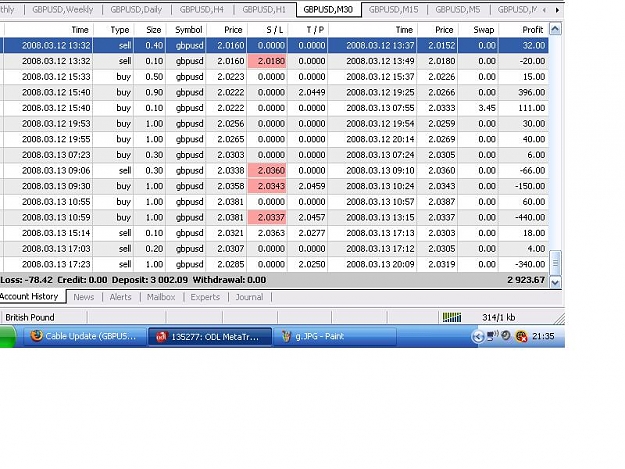Image resolution: width=625 pixels, height=469 pixels.
Task: Switch to the Cable Update Firefox taskbar window
Action: tap(83, 337)
